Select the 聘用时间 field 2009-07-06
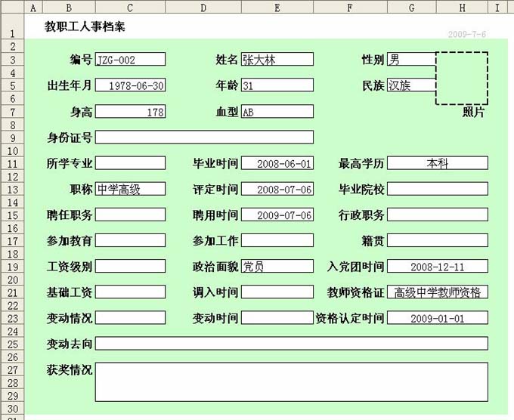The image size is (514, 420). pos(277,215)
